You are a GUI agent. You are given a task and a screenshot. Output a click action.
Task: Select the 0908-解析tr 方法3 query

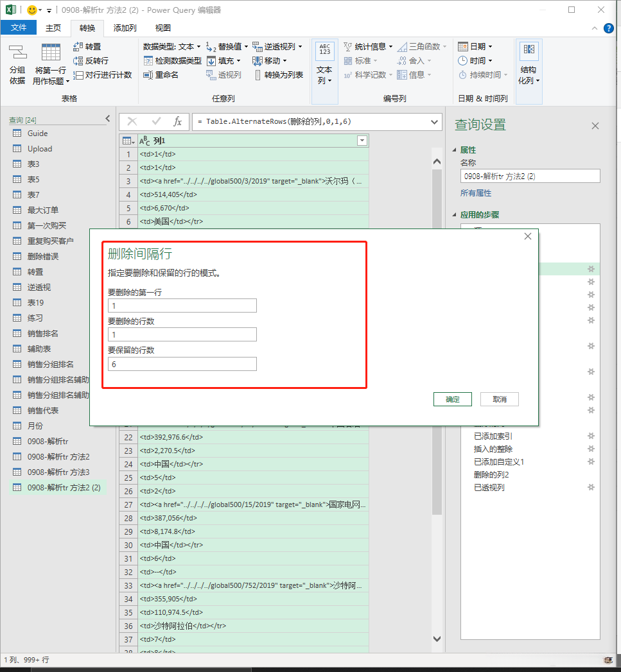pos(58,472)
